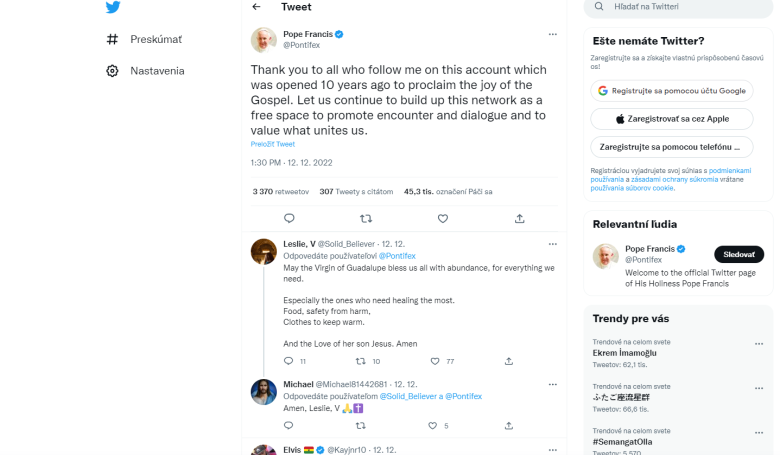Open more options on Michael's reply
The width and height of the screenshot is (780, 455).
tap(552, 383)
